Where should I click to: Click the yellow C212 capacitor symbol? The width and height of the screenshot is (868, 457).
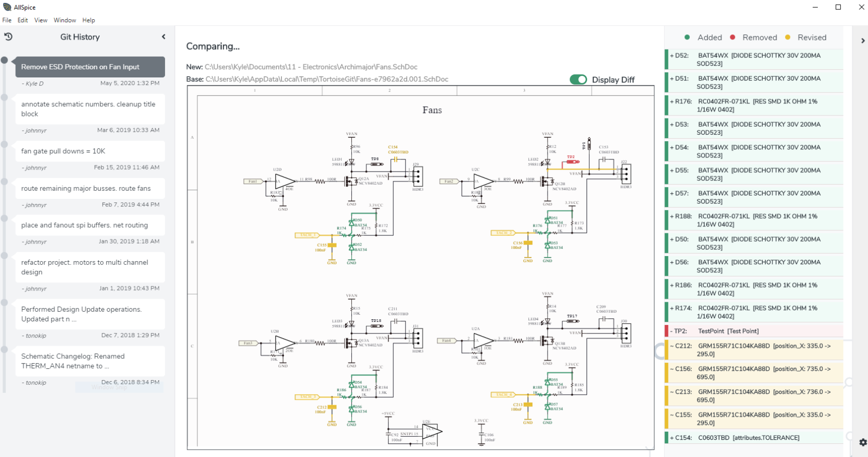(x=332, y=407)
